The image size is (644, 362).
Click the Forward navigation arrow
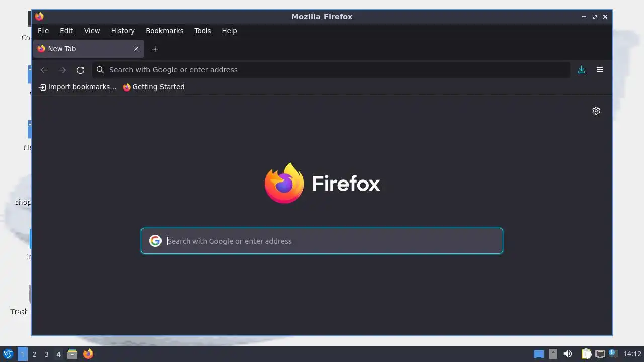point(62,70)
